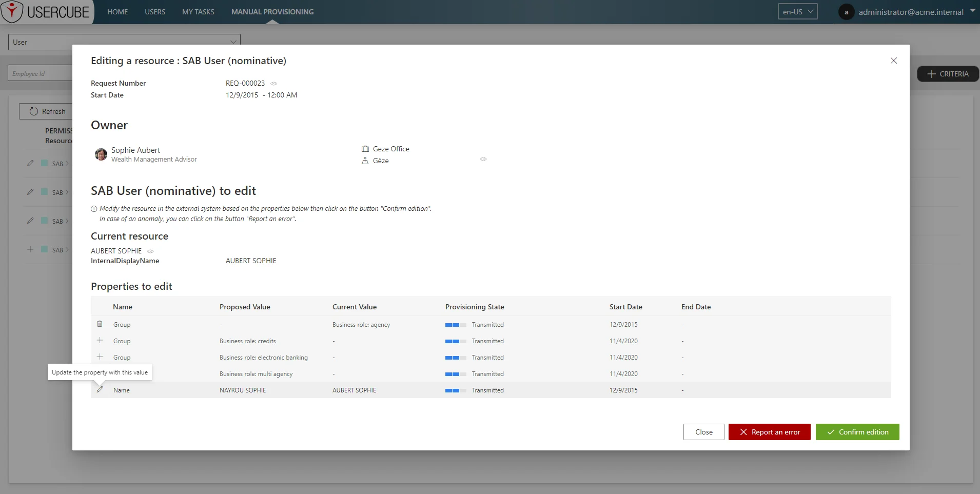This screenshot has height=494, width=980.
Task: Click provisioning progress bar on NAYROU SOPHIE row
Action: tap(456, 390)
